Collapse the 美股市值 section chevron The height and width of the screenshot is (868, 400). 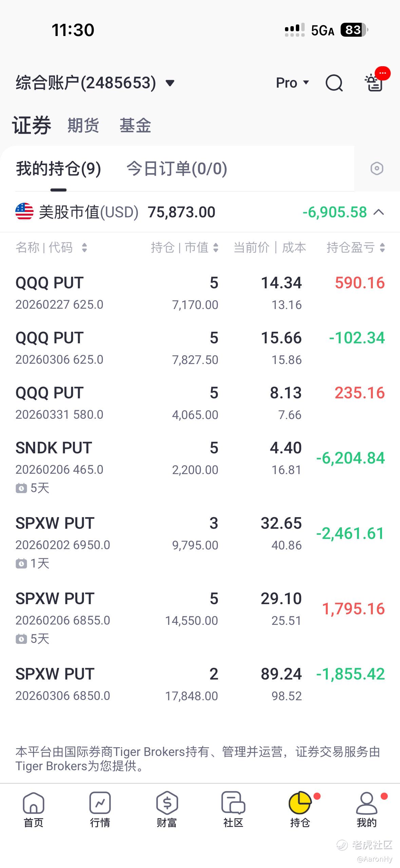coord(379,213)
